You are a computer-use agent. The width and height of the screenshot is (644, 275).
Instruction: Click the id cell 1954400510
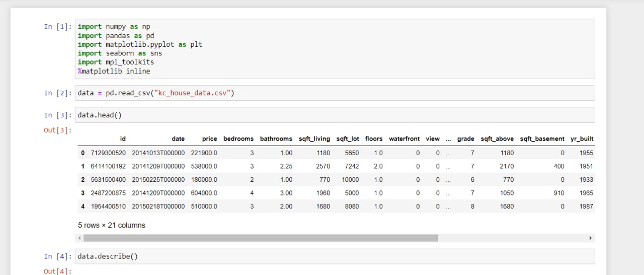point(108,206)
